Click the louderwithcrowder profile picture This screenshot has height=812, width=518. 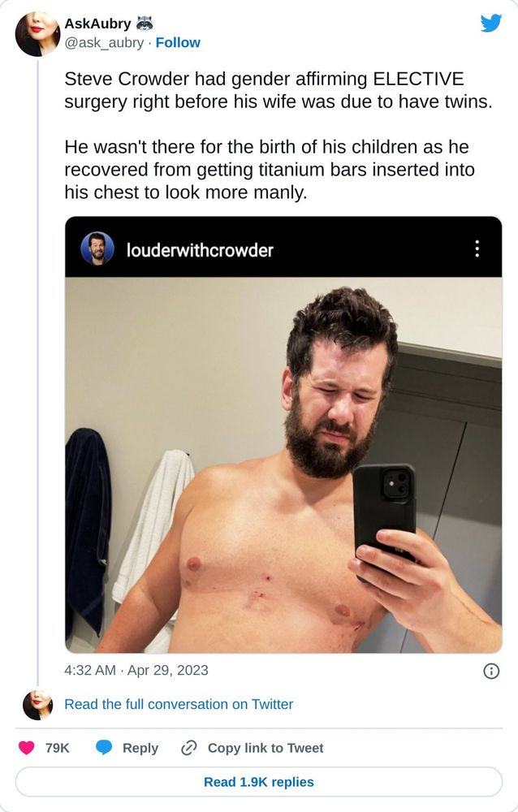click(97, 248)
